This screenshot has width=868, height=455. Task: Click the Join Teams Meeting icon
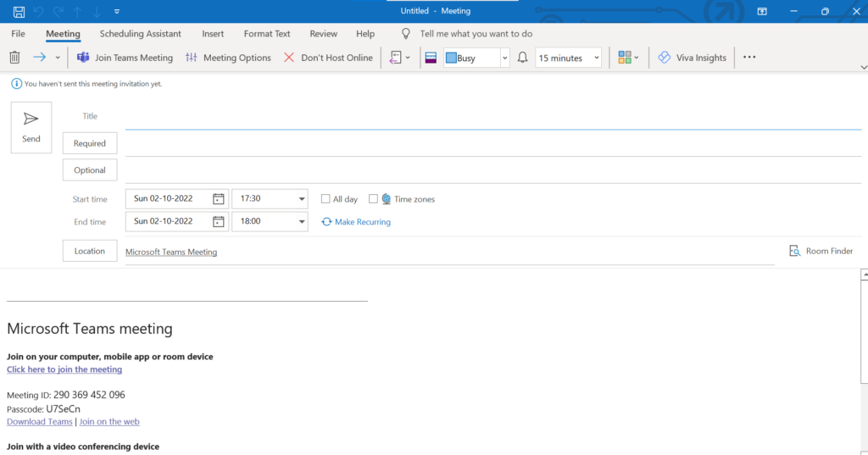(83, 58)
